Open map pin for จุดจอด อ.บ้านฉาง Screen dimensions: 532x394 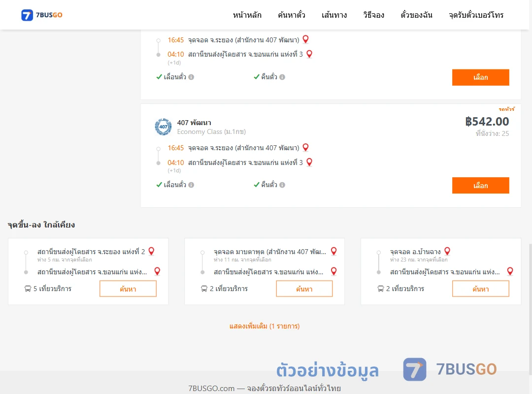pos(447,251)
